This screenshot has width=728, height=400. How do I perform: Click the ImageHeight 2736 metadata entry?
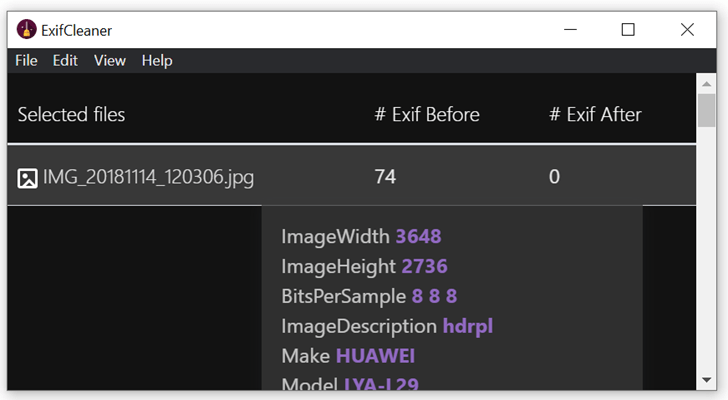(364, 266)
